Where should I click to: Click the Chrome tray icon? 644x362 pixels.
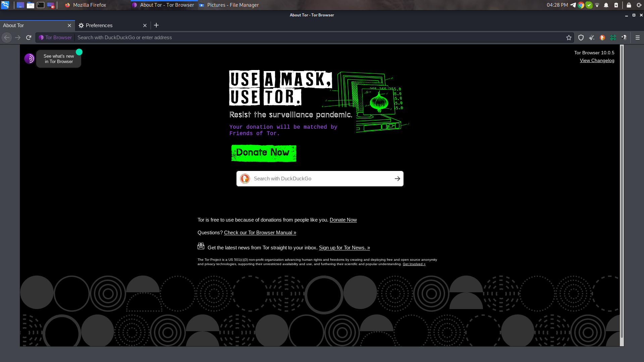(x=581, y=5)
